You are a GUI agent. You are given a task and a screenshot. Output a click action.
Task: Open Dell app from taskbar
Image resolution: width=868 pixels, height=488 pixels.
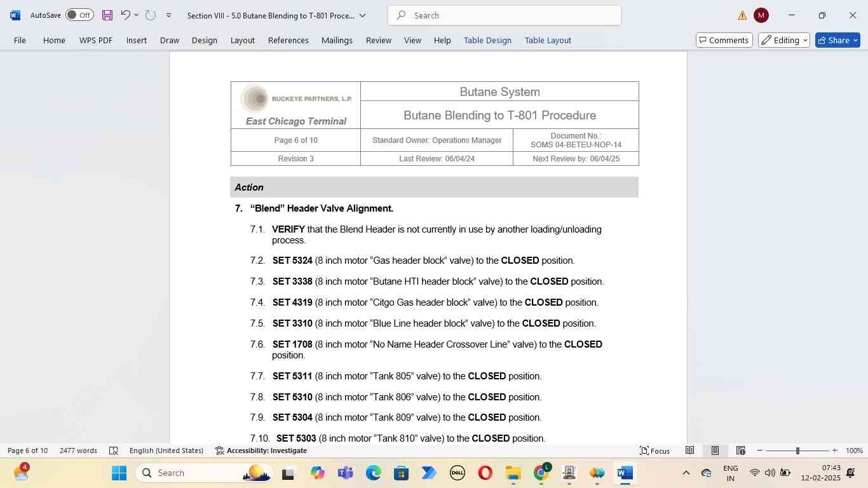(x=458, y=473)
